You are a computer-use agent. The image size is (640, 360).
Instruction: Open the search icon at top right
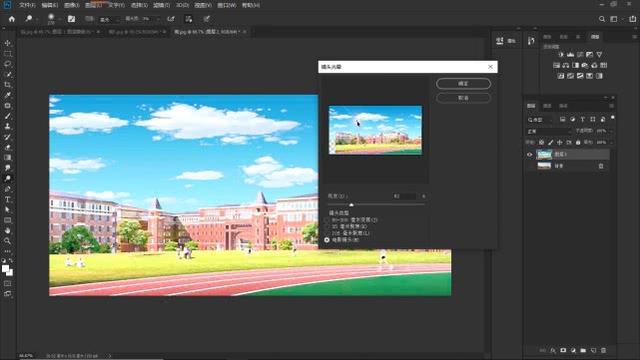coord(602,19)
